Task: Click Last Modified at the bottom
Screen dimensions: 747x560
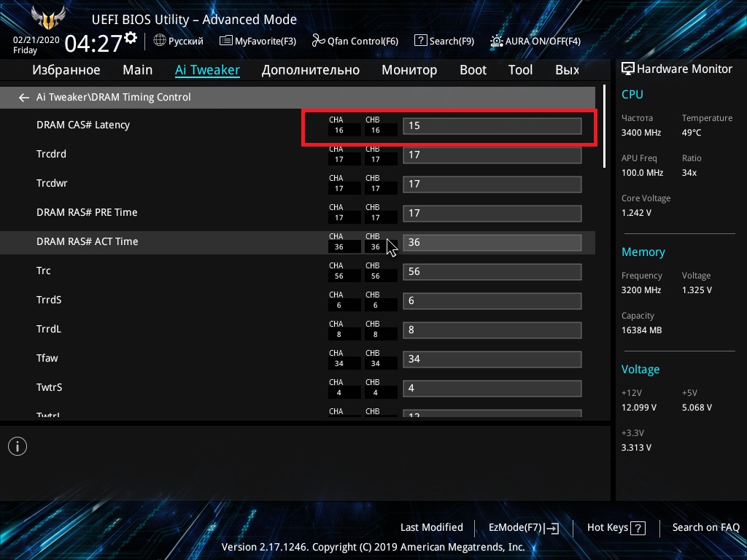Action: pyautogui.click(x=432, y=528)
